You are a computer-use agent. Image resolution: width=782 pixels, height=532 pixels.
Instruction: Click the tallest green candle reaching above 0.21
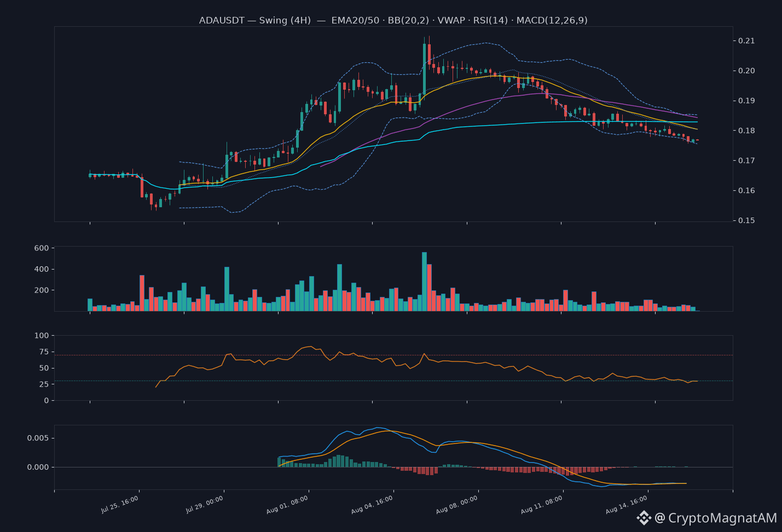[424, 69]
